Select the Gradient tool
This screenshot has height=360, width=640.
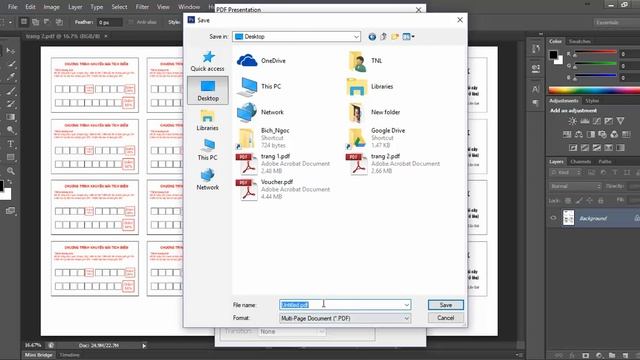(11, 117)
